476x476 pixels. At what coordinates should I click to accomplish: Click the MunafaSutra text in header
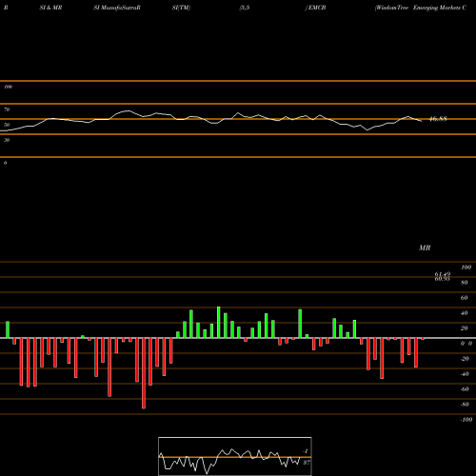pyautogui.click(x=117, y=8)
